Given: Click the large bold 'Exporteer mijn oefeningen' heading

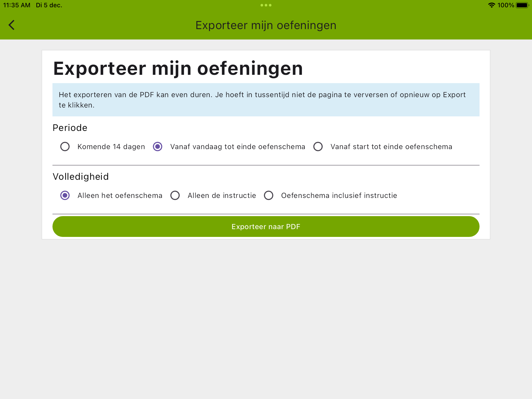Looking at the screenshot, I should point(178,69).
